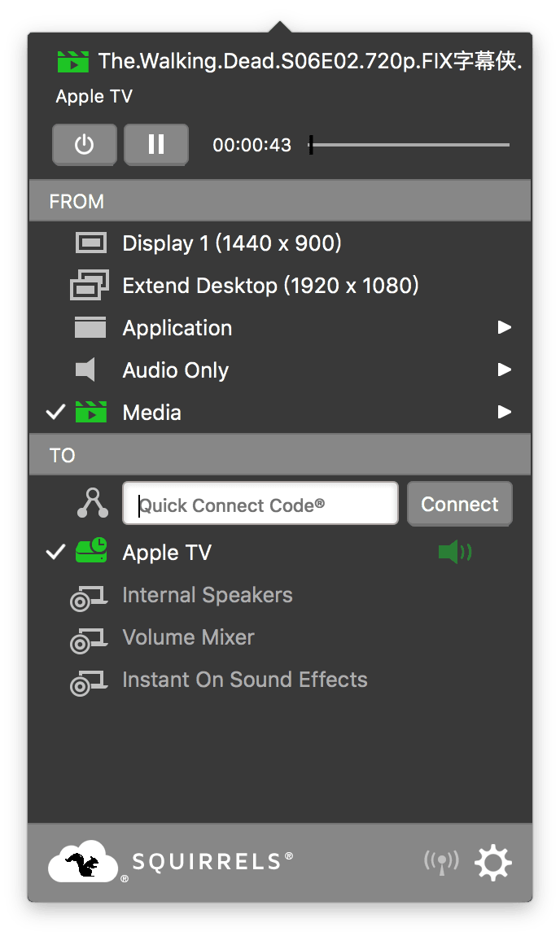
Task: Click the Extend Desktop monitors icon
Action: point(90,286)
